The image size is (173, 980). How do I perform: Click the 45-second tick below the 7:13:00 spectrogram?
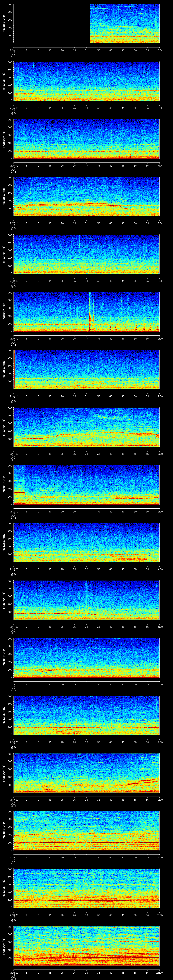coord(123,569)
